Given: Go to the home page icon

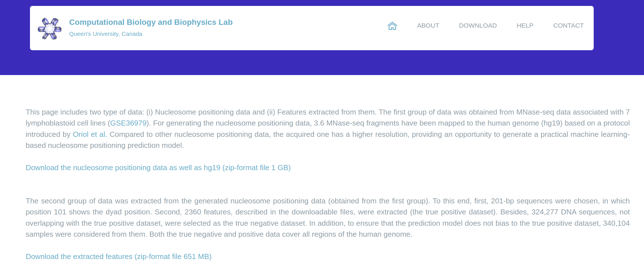Looking at the screenshot, I should click(x=392, y=26).
